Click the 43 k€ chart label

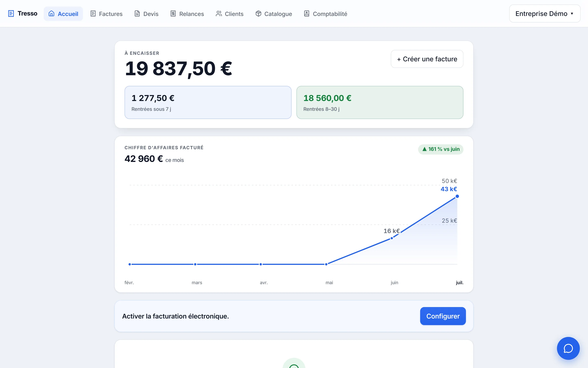point(449,189)
